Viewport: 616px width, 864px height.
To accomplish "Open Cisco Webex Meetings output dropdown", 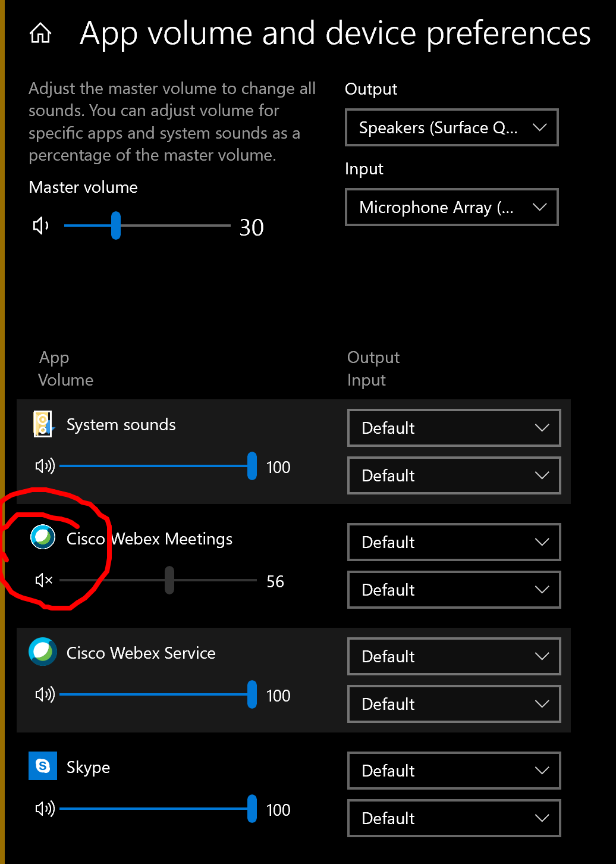I will [x=454, y=542].
